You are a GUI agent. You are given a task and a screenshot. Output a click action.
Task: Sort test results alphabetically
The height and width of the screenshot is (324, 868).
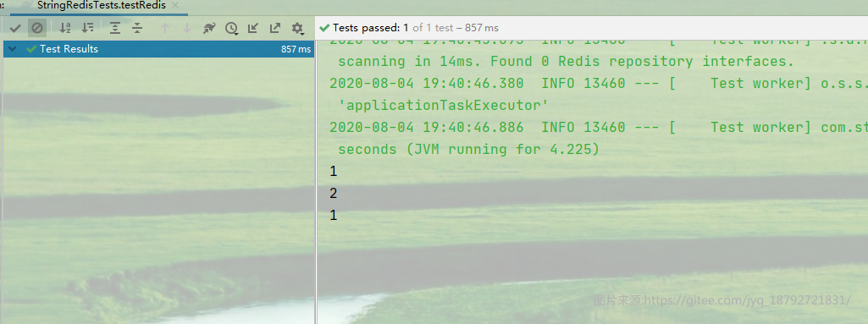pyautogui.click(x=65, y=28)
